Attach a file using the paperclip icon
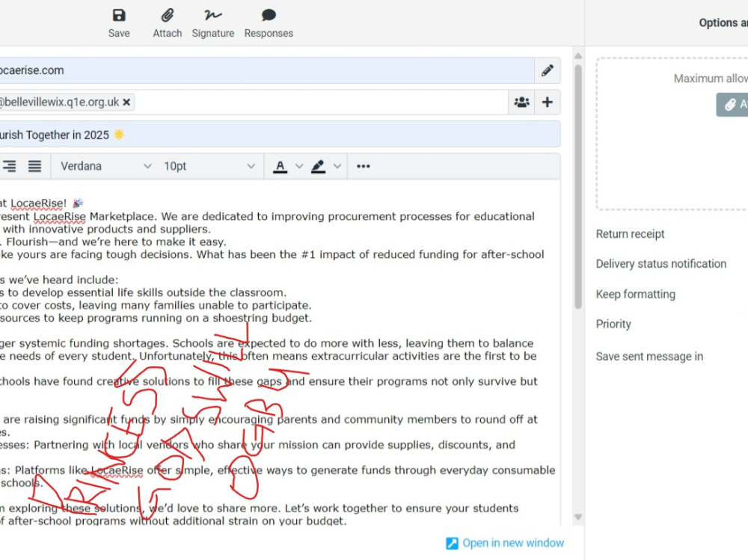 [x=168, y=23]
